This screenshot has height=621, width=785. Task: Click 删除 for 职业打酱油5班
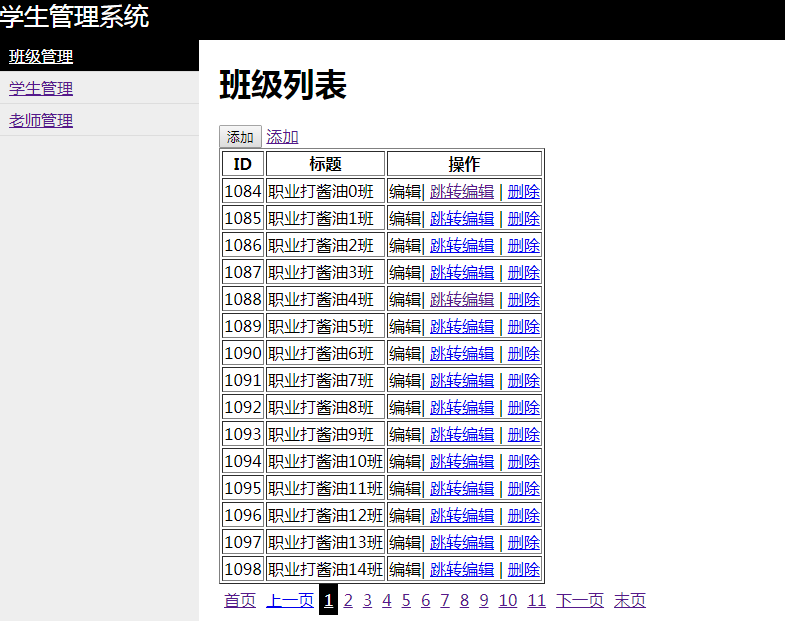click(524, 327)
